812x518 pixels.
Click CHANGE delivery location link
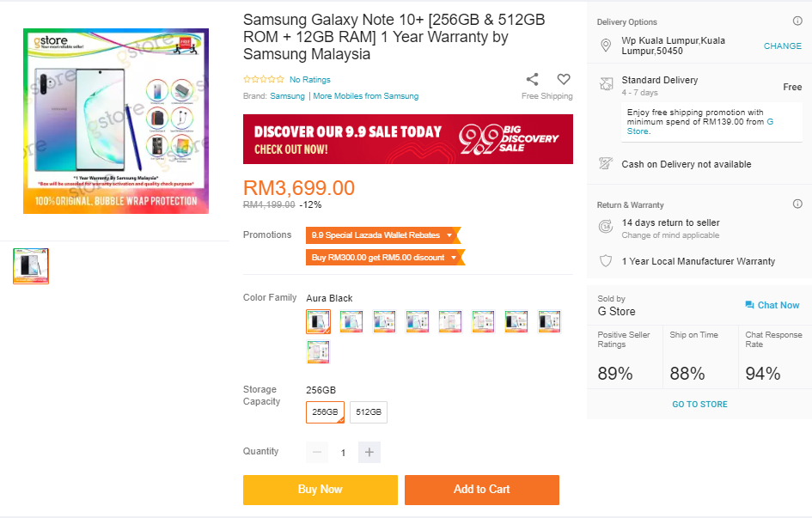[x=782, y=46]
